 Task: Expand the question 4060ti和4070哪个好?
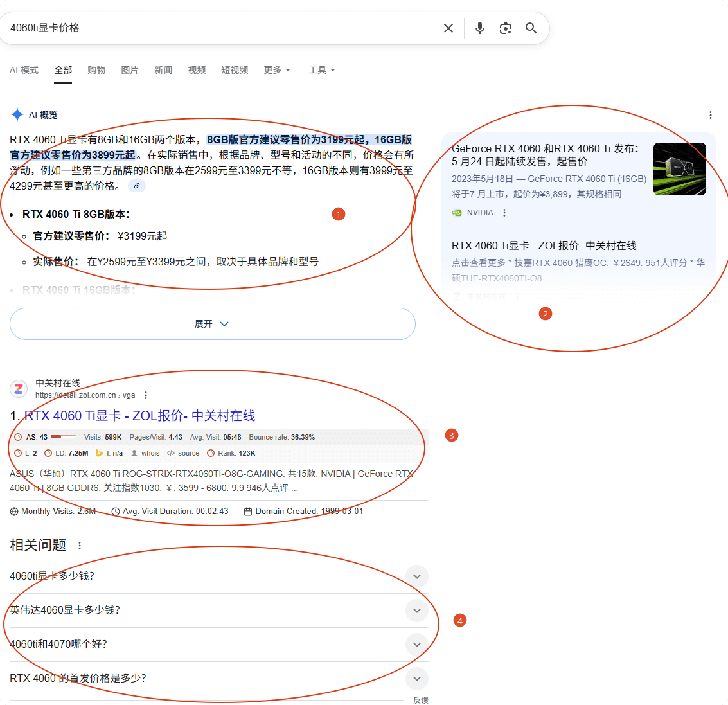point(416,645)
